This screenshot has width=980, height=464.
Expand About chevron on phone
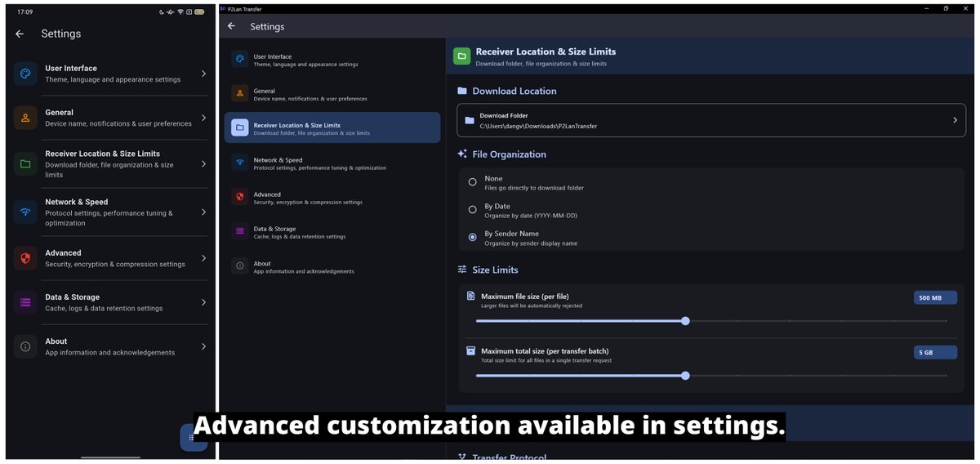click(x=203, y=346)
